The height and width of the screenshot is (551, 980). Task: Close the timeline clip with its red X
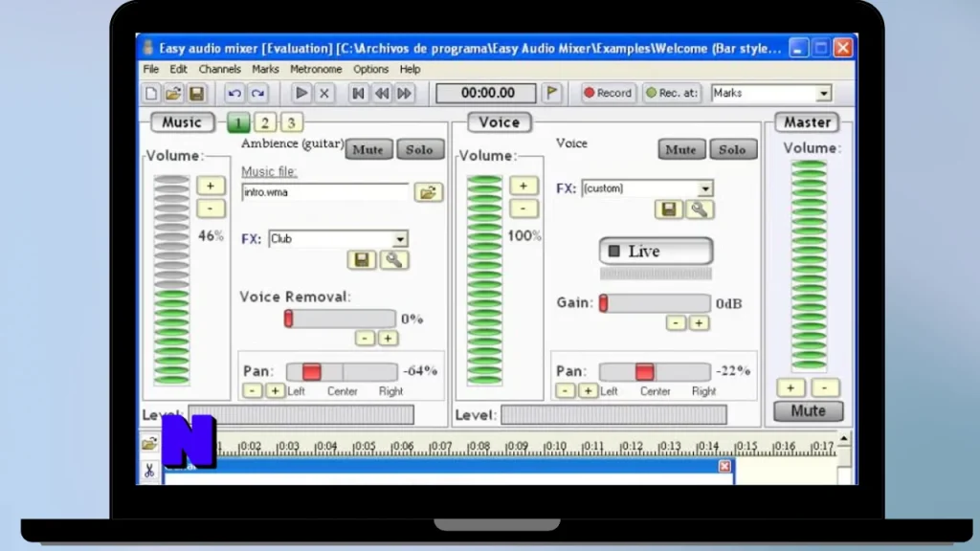pyautogui.click(x=724, y=466)
